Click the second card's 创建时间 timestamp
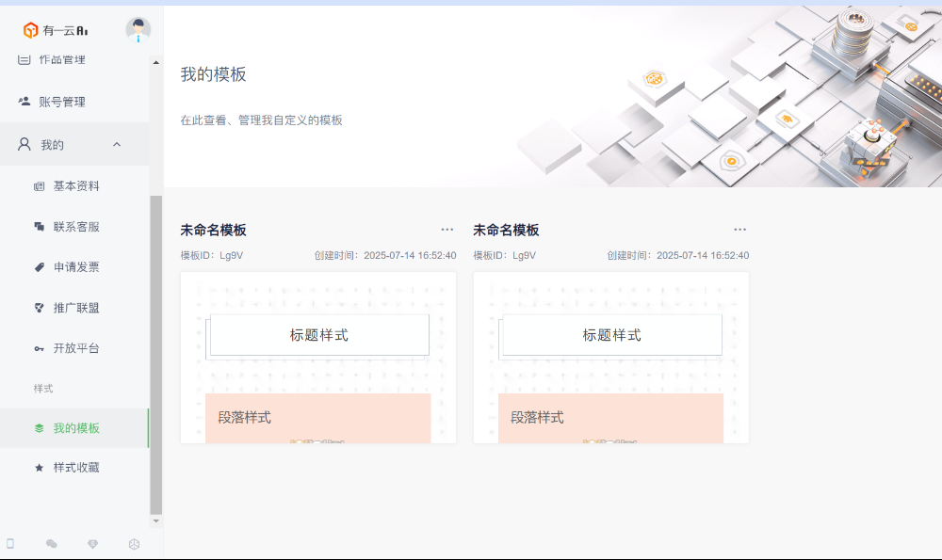The height and width of the screenshot is (560, 942). coord(677,256)
